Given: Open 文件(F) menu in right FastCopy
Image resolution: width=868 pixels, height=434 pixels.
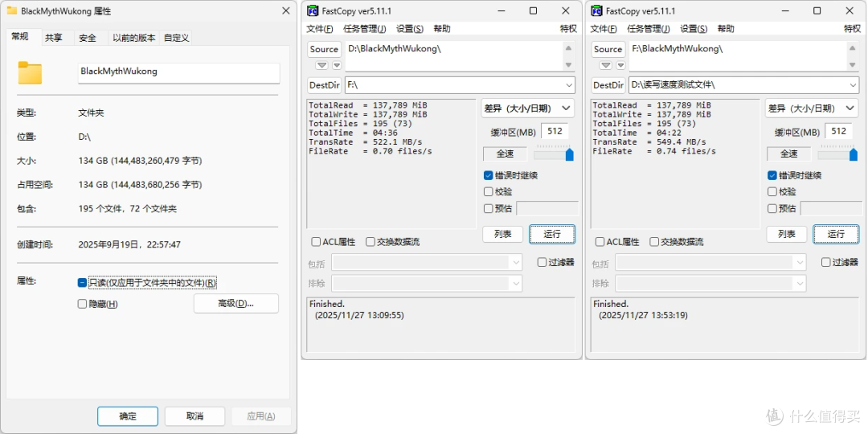Looking at the screenshot, I should pos(604,29).
